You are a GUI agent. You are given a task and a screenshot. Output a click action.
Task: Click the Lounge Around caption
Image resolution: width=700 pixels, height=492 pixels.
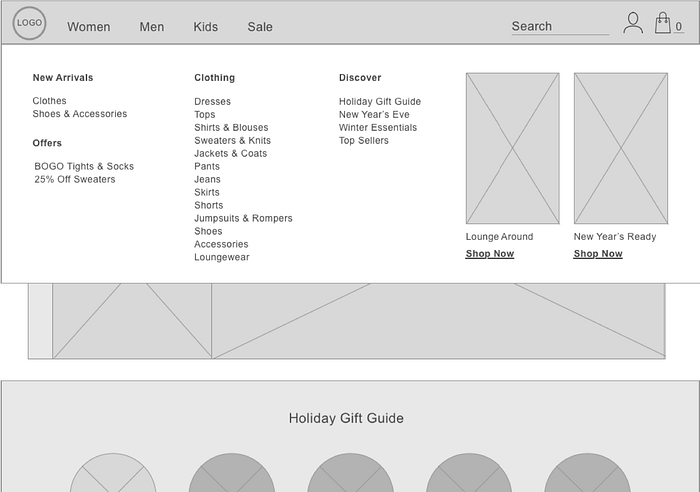pyautogui.click(x=500, y=237)
